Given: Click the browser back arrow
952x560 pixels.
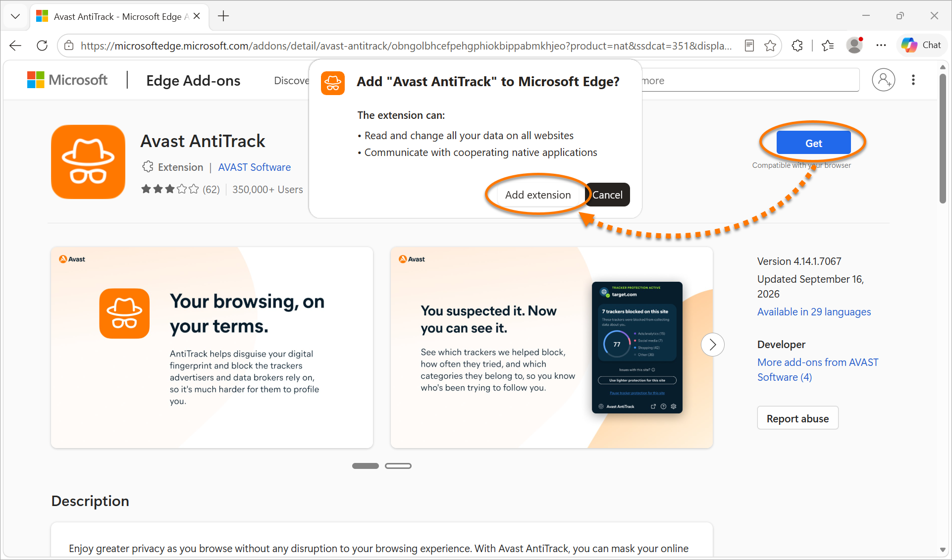Looking at the screenshot, I should [15, 46].
